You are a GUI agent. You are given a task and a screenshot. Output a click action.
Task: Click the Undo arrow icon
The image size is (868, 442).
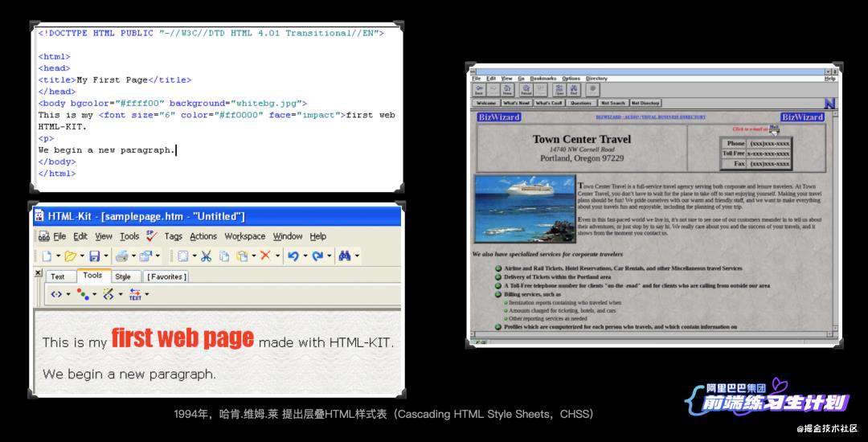coord(293,256)
